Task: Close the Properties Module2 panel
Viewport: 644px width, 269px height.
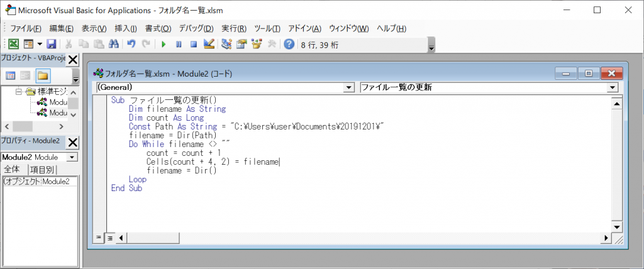Action: (x=72, y=142)
